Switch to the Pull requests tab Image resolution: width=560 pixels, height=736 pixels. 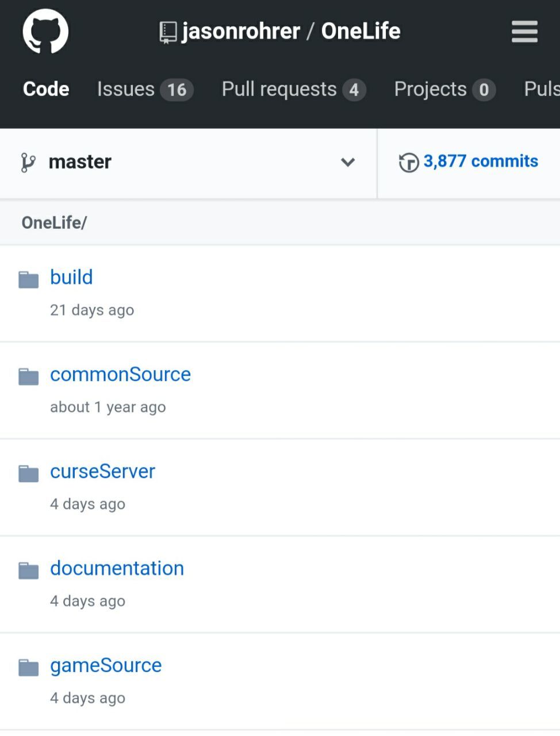point(294,90)
